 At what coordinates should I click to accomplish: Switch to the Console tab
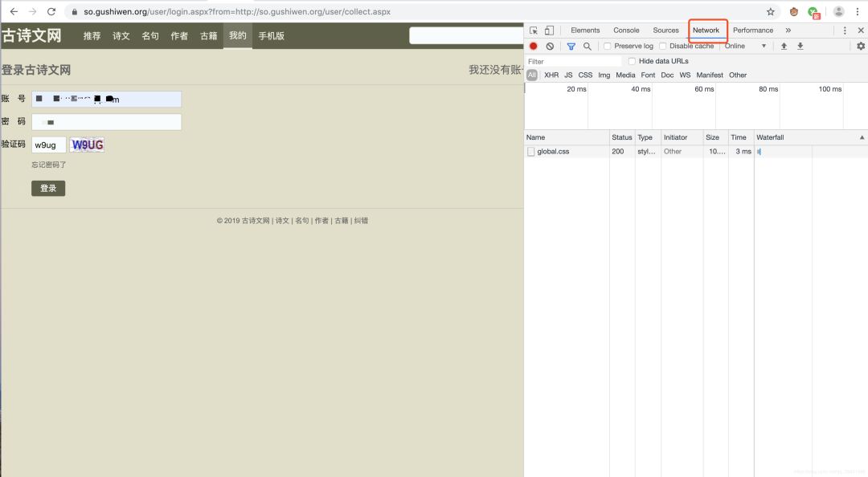tap(626, 31)
